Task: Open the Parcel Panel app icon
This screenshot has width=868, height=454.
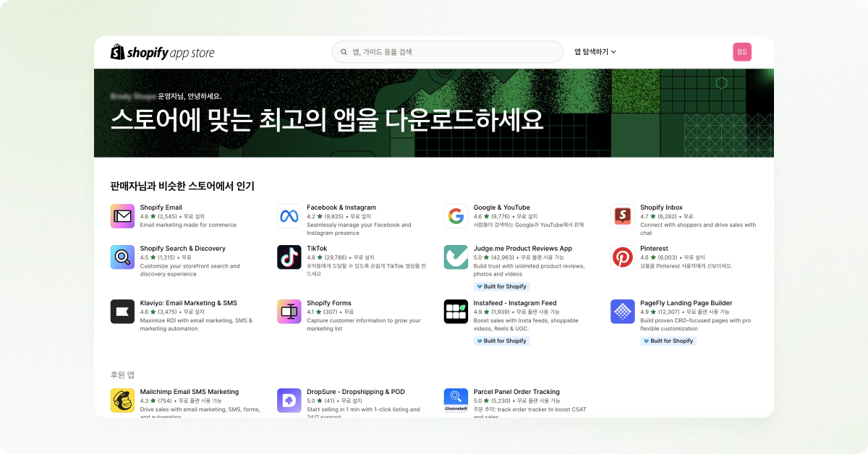Action: tap(456, 401)
